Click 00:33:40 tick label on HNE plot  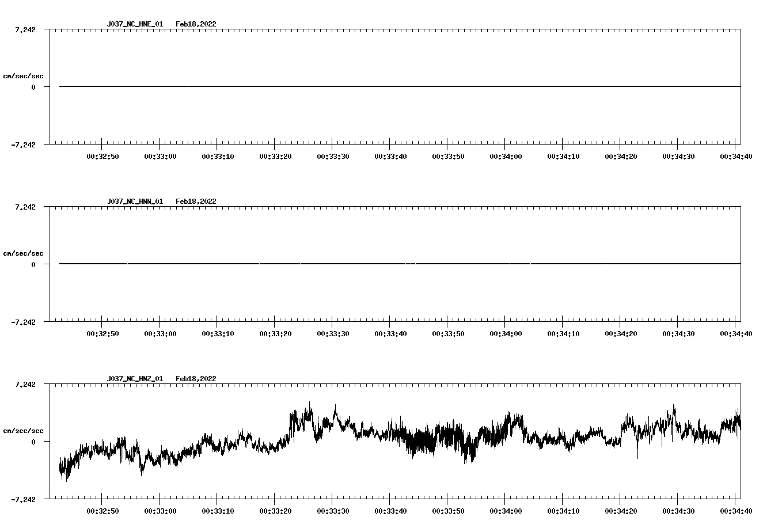point(390,156)
